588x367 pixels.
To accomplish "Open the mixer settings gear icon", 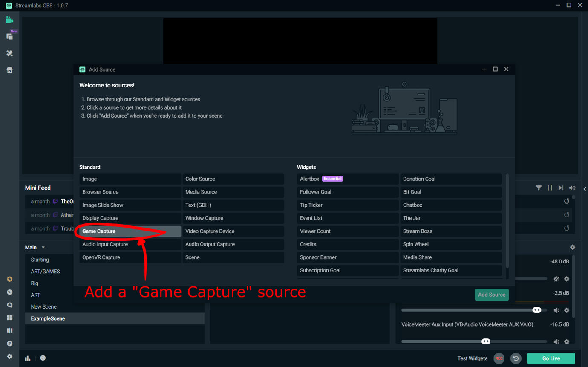I will pyautogui.click(x=572, y=247).
